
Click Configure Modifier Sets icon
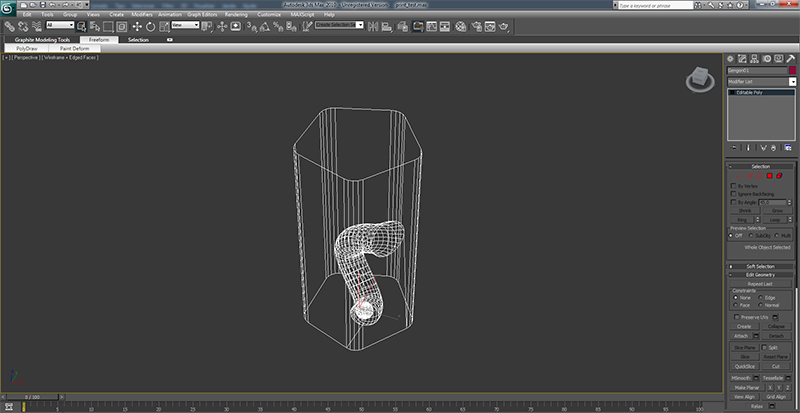coord(788,148)
